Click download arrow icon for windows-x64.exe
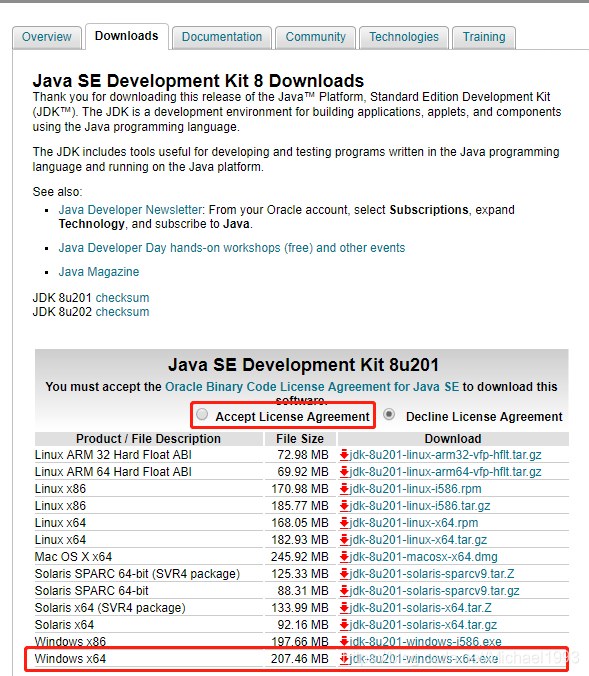Image resolution: width=589 pixels, height=676 pixels. (x=344, y=659)
